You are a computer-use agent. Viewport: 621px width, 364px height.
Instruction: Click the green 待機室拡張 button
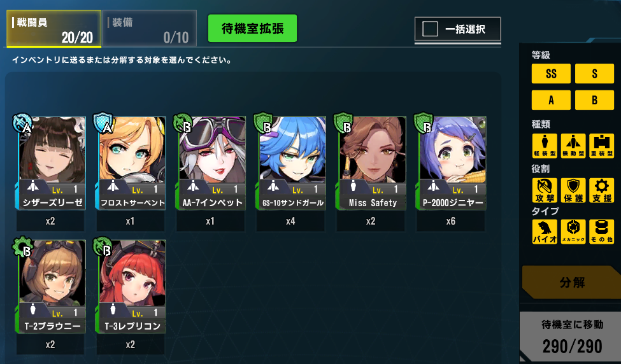point(252,29)
